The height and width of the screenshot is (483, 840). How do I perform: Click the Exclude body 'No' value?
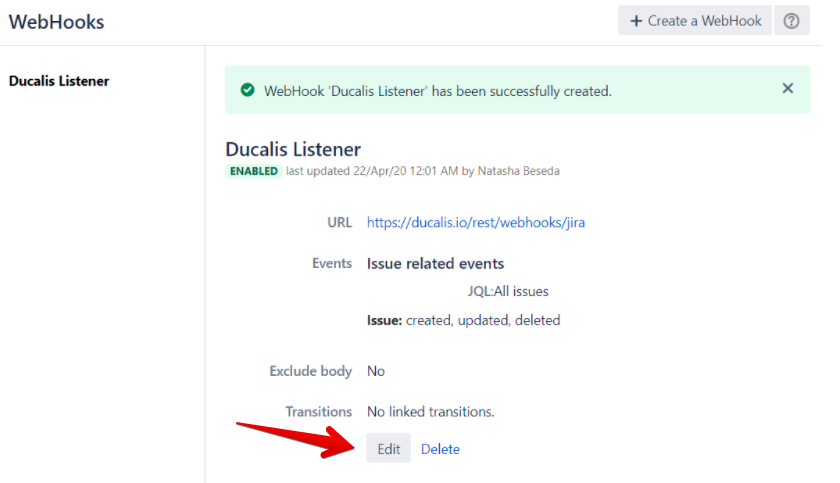point(376,371)
